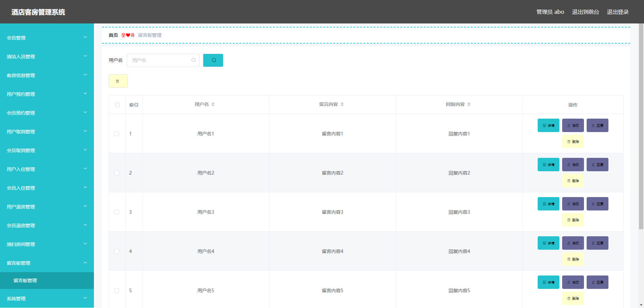Click 修改 edit button for row 用户名3
644x308 pixels.
tap(573, 204)
